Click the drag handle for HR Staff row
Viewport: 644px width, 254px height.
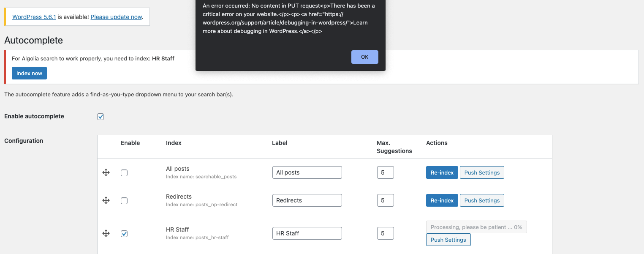[106, 233]
